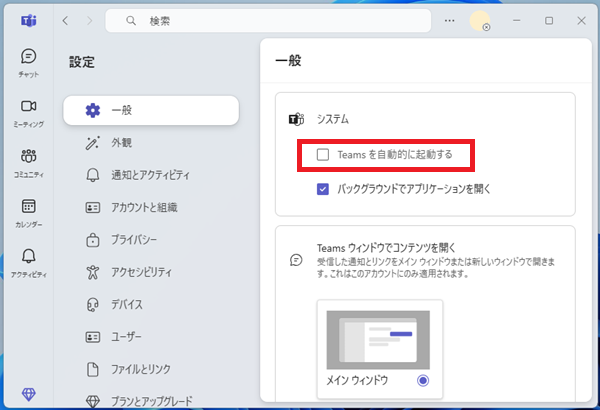This screenshot has width=600, height=410.
Task: Minimize the Teams window
Action: tap(517, 21)
